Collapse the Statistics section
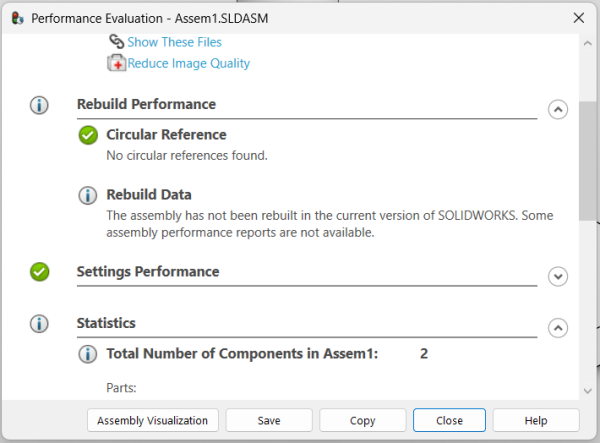Screen dimensions: 600x443 coord(558,328)
